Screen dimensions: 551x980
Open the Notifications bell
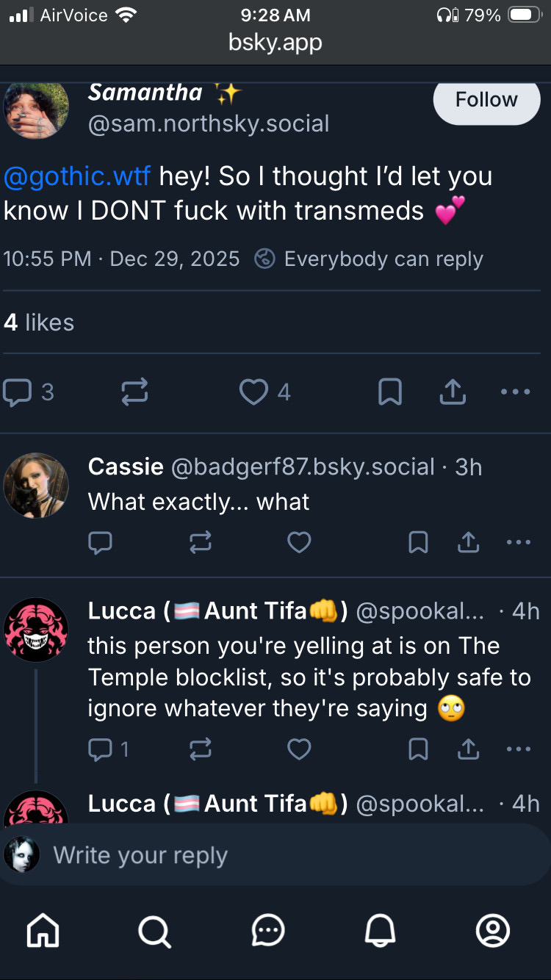[381, 932]
